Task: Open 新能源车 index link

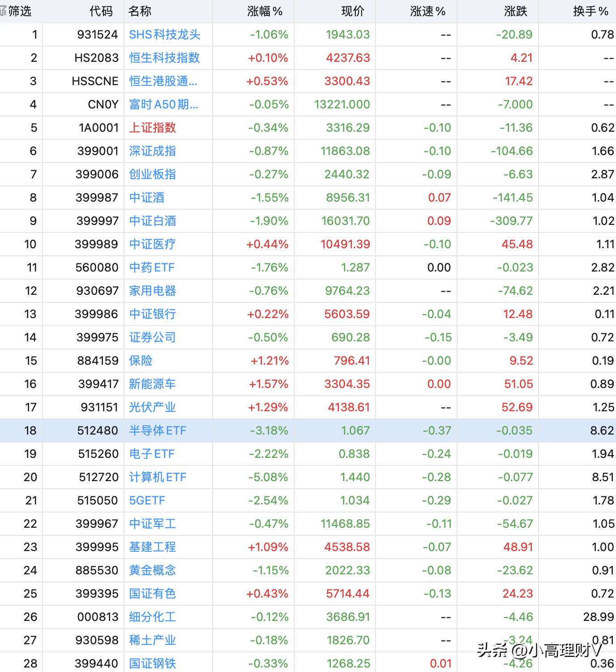Action: [x=153, y=384]
